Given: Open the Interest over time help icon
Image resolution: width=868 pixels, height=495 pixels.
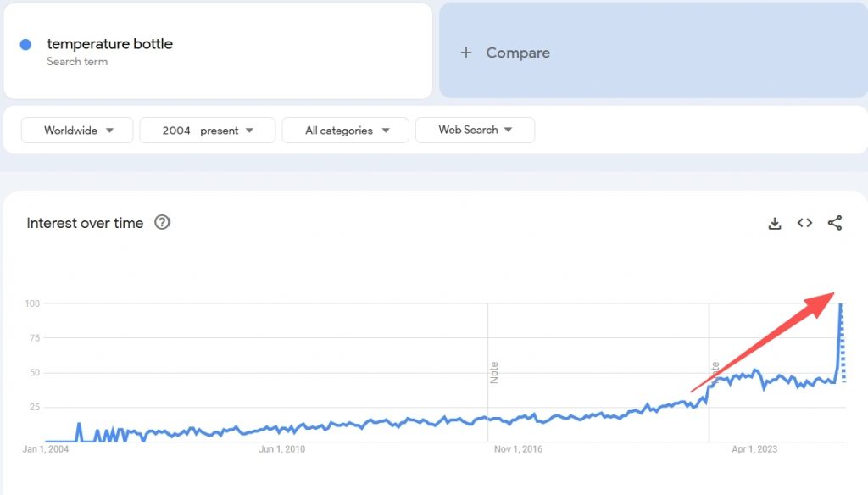Looking at the screenshot, I should pyautogui.click(x=162, y=223).
